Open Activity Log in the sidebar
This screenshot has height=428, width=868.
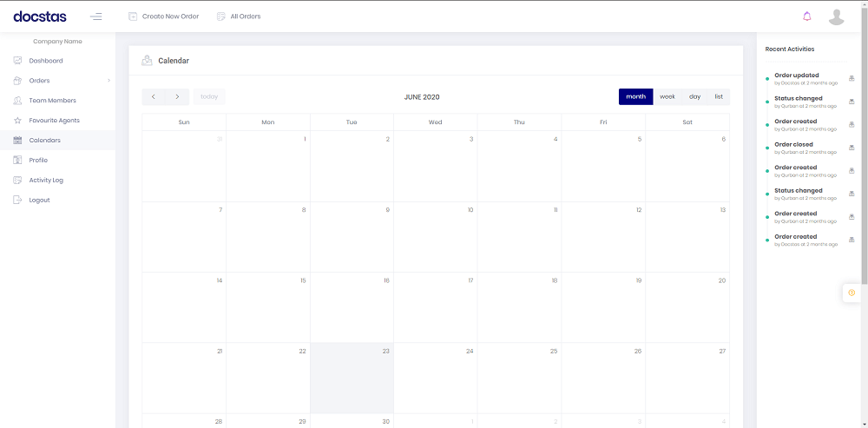46,181
